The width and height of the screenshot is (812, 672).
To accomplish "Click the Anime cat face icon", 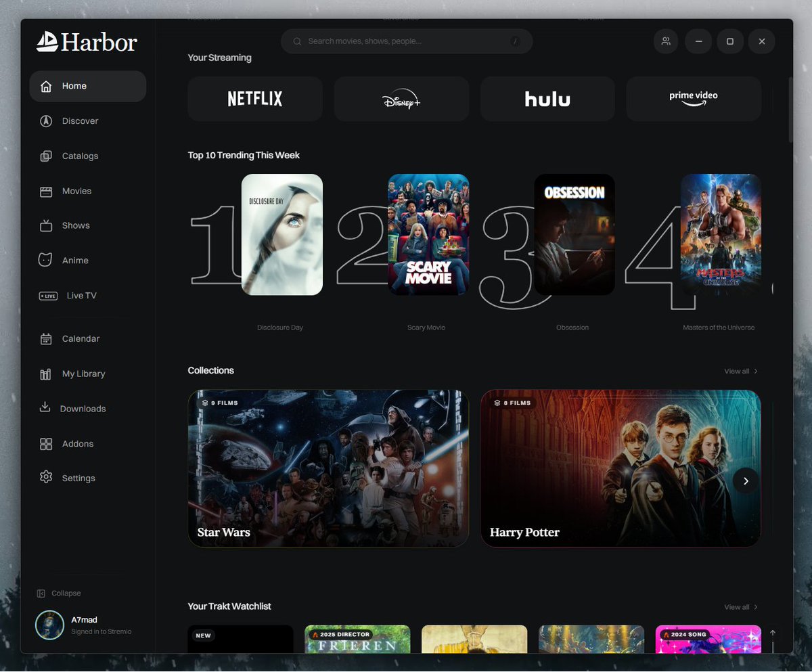I will [46, 261].
